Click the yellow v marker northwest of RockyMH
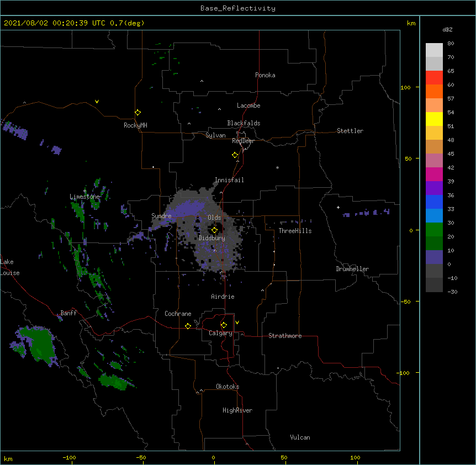This screenshot has width=476, height=465. (97, 102)
